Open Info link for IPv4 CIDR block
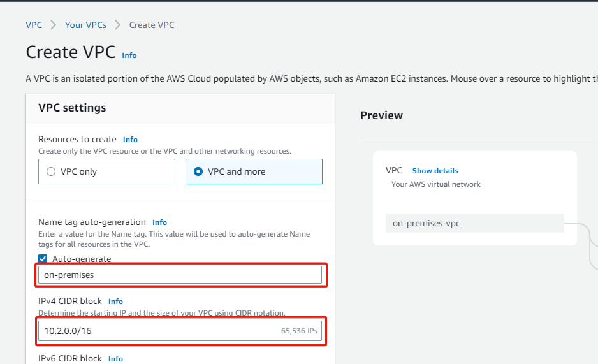Image resolution: width=598 pixels, height=364 pixels. click(x=115, y=302)
